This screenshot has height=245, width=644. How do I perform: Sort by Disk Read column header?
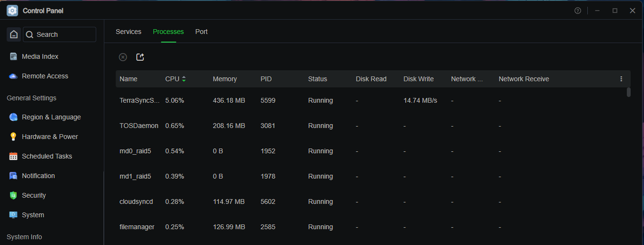click(371, 79)
